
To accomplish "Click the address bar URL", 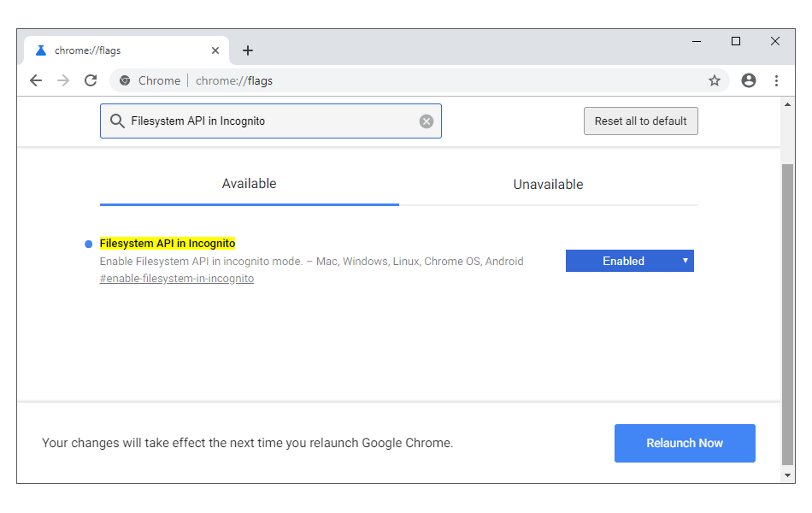I will coord(234,81).
